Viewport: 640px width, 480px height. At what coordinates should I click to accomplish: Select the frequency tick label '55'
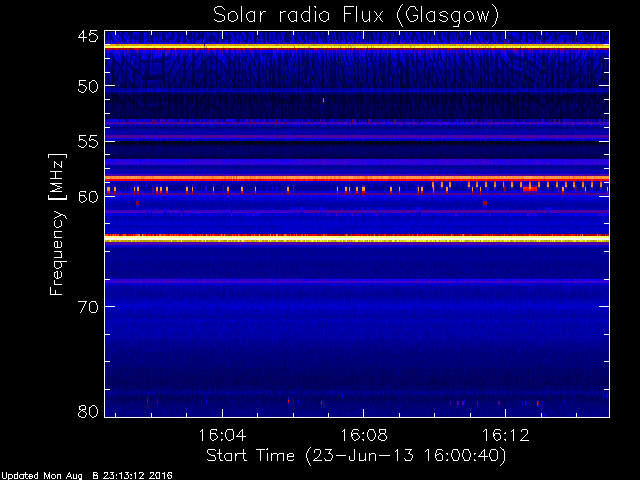(88, 142)
